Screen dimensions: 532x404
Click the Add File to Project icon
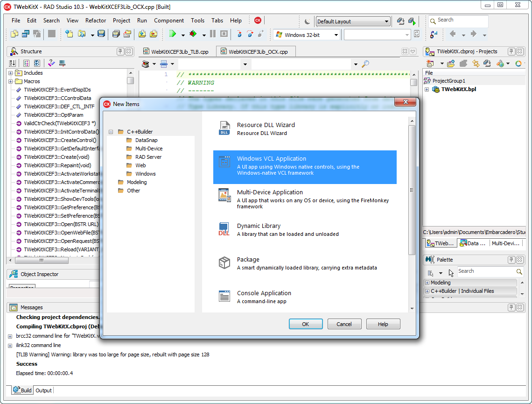[142, 34]
